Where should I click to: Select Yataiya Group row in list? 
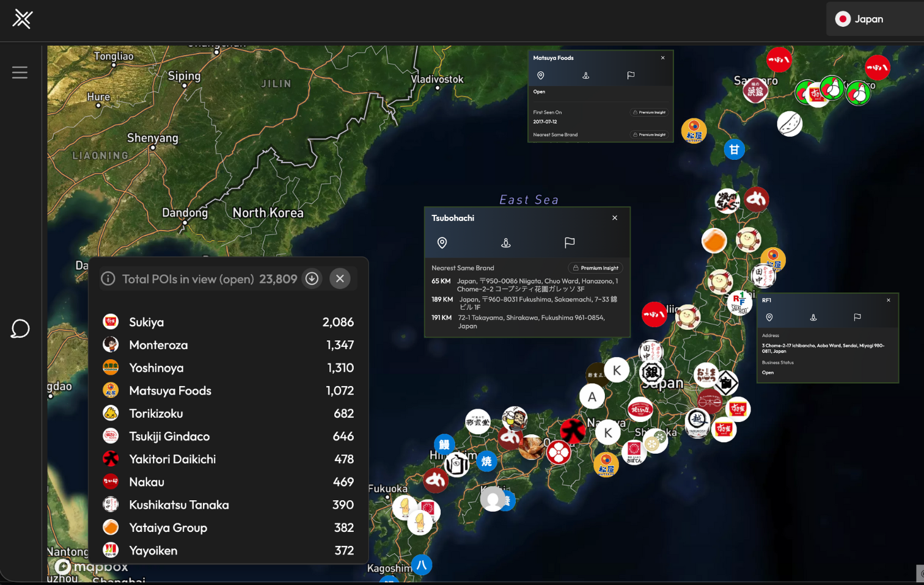(x=228, y=528)
